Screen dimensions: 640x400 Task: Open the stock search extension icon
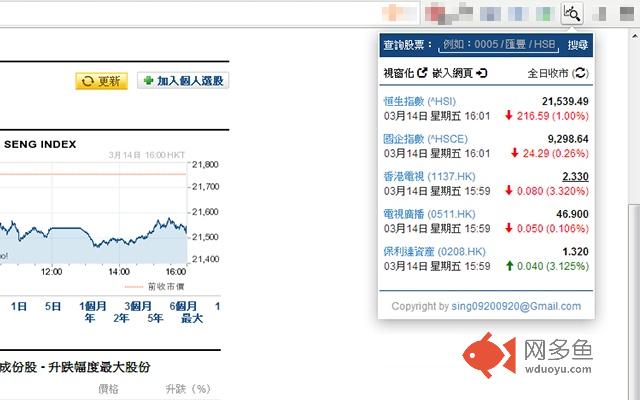point(571,13)
